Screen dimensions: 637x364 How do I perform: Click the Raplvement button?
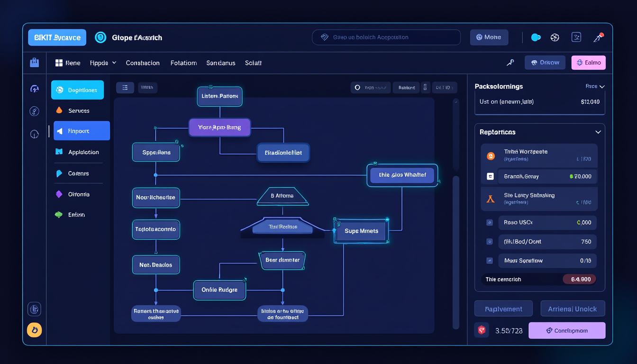coord(503,309)
